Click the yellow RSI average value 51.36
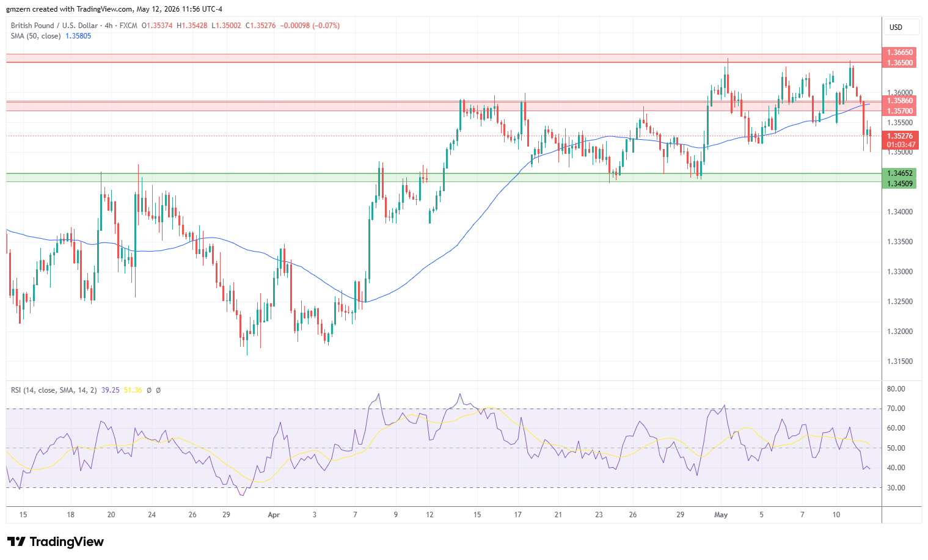The image size is (928, 560). tap(133, 390)
